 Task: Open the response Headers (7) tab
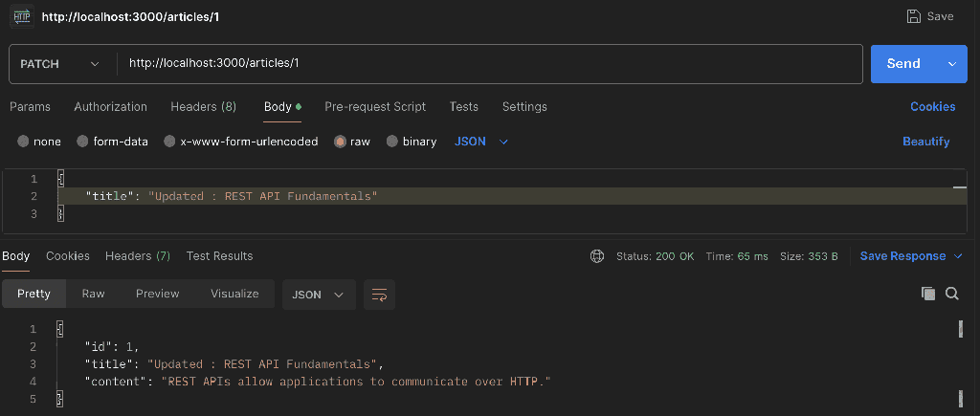point(138,256)
